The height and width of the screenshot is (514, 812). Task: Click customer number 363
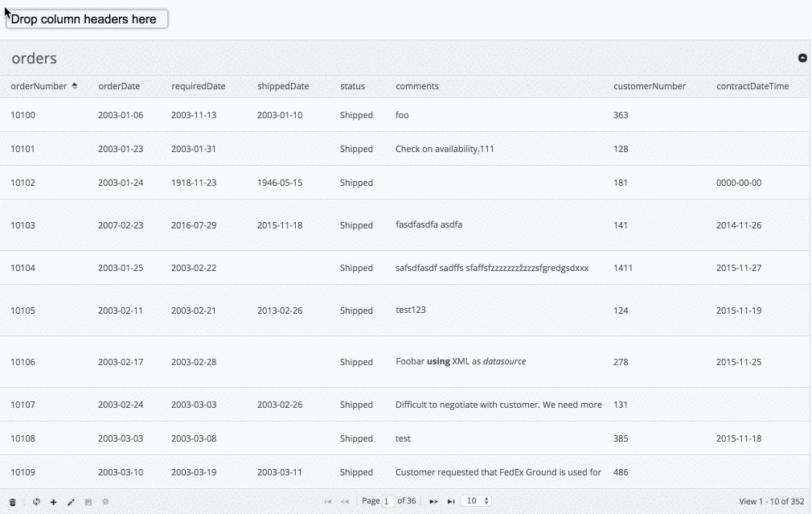pos(621,115)
